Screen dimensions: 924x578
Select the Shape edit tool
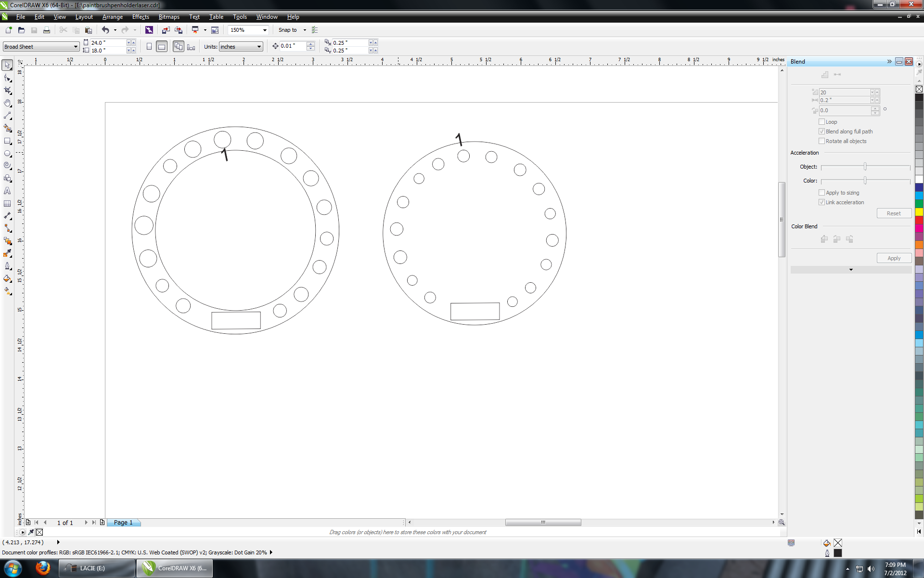7,78
